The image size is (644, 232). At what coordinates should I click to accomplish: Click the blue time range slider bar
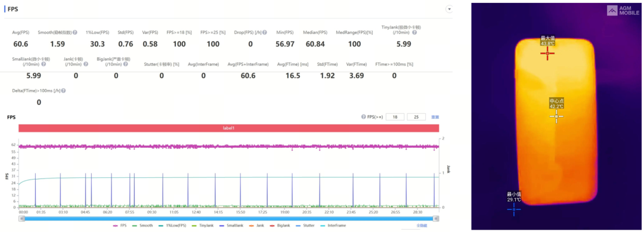pyautogui.click(x=229, y=219)
